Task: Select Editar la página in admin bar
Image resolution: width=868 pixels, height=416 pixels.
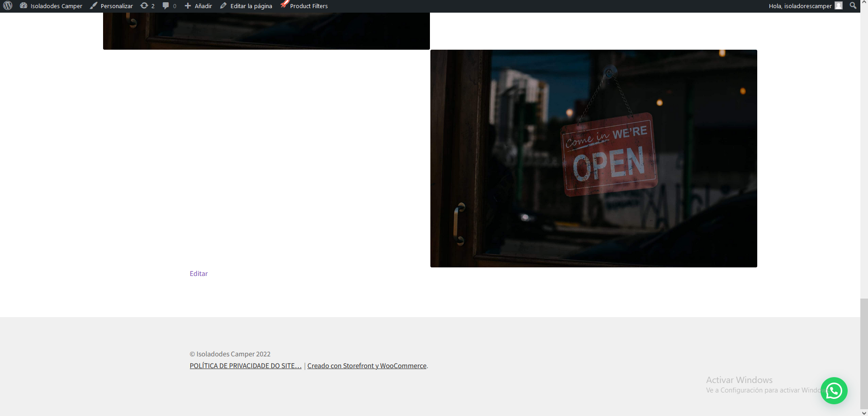Action: tap(246, 6)
